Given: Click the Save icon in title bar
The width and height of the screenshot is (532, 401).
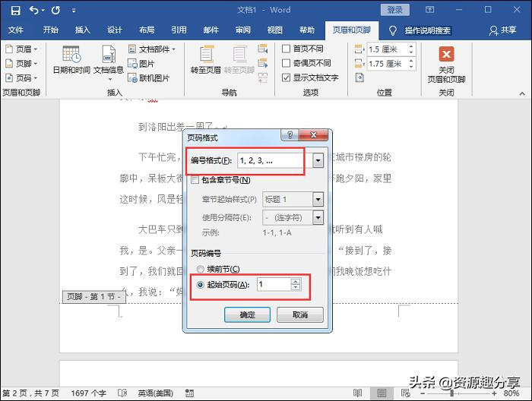Looking at the screenshot, I should pos(16,10).
